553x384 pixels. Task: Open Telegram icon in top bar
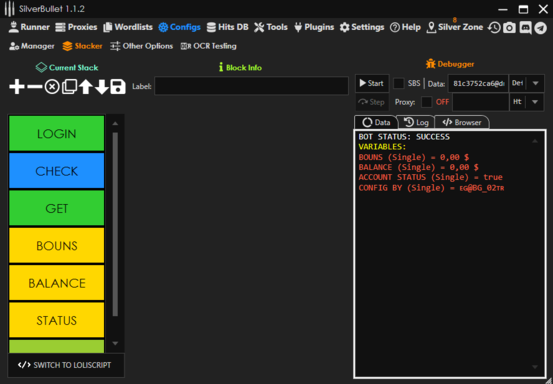coord(540,28)
